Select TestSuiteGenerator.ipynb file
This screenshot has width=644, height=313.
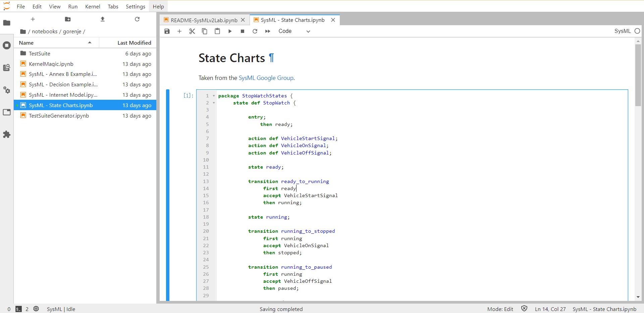(x=85, y=116)
